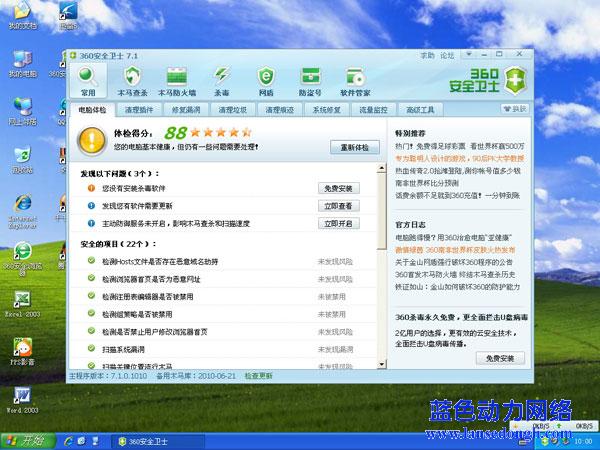This screenshot has width=600, height=450.
Task: Open the 网盾 web shield tool
Action: 266,81
